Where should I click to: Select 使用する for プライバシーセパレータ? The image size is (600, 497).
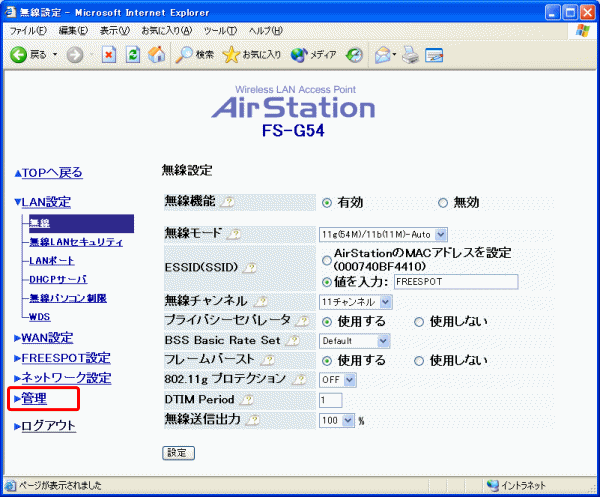(x=326, y=322)
